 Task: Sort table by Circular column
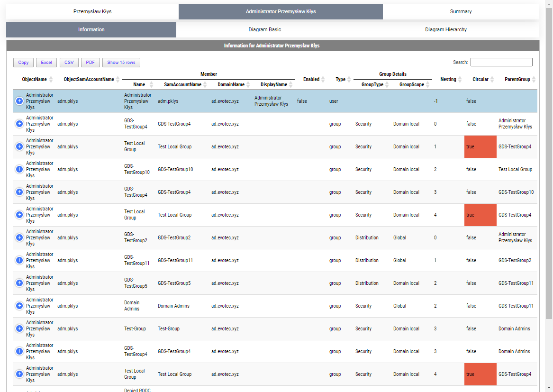point(492,79)
